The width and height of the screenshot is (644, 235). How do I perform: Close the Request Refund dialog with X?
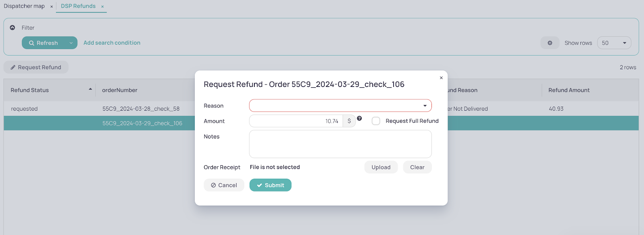click(x=441, y=78)
